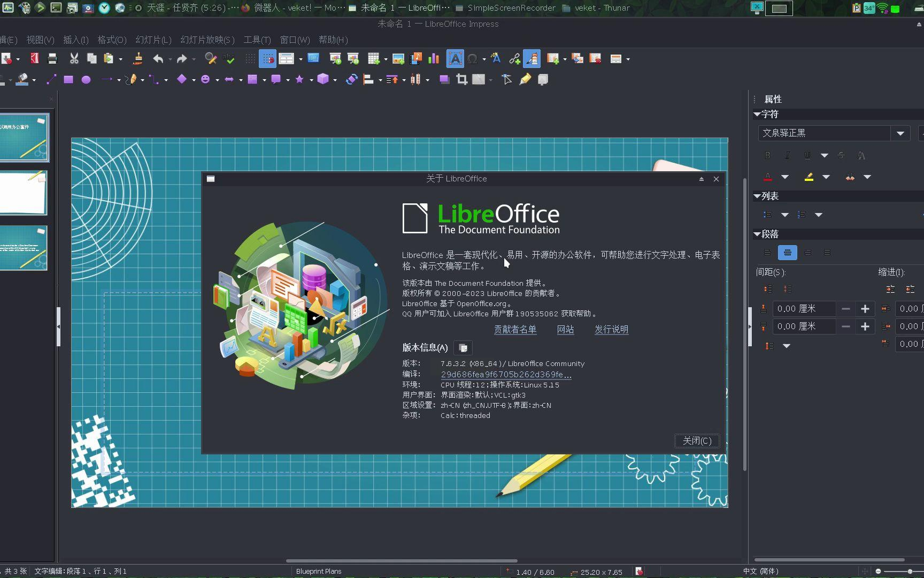
Task: Switch paragraph alignment to justified
Action: [x=827, y=253]
